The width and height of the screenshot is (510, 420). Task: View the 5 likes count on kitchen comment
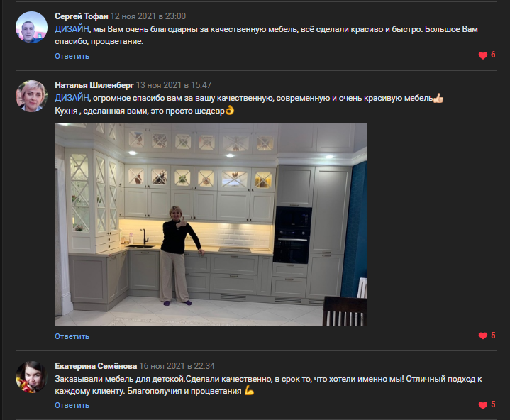493,336
